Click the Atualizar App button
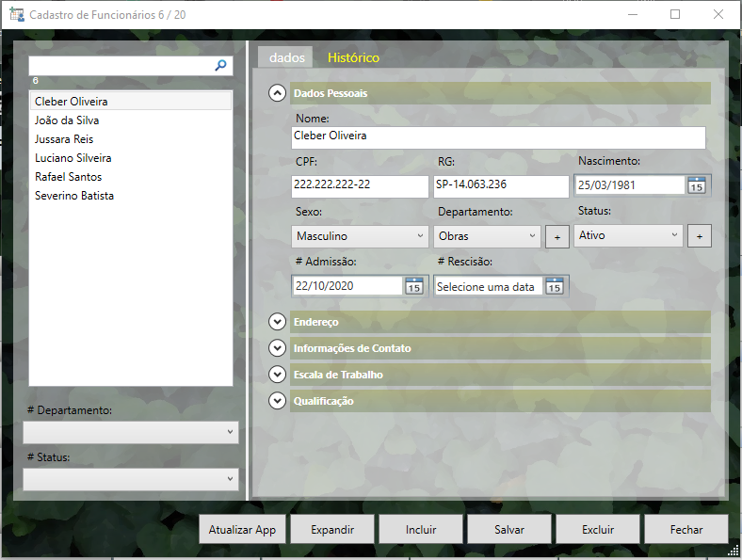The height and width of the screenshot is (560, 742). click(x=242, y=530)
